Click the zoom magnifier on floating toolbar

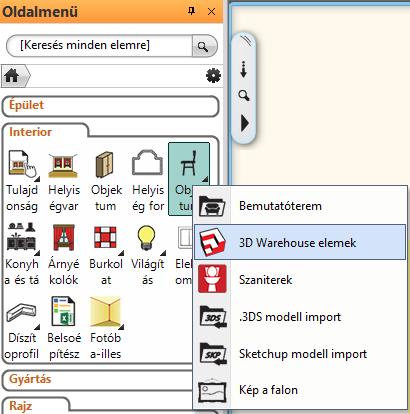click(244, 96)
